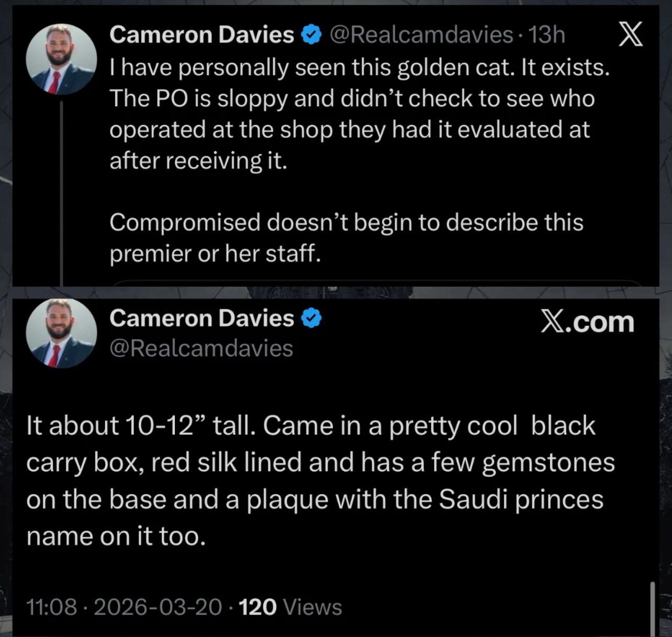Viewport: 672px width, 637px height.
Task: Click the verified badge in the lower tweet
Action: (x=311, y=318)
